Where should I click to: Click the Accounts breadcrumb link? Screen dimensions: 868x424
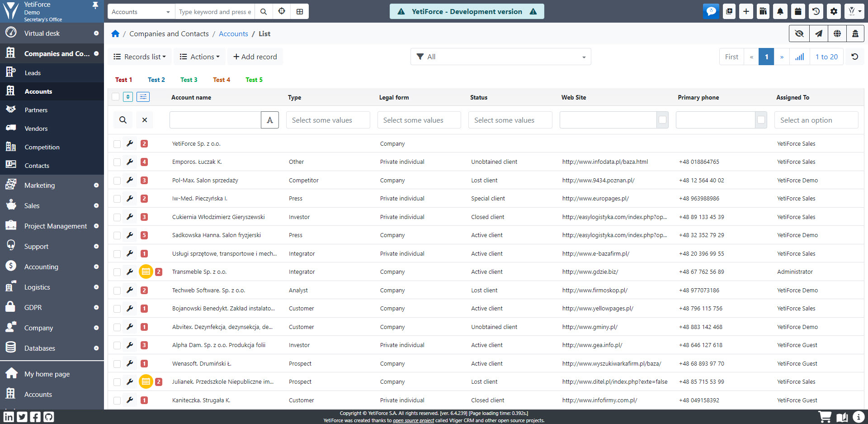coord(233,33)
